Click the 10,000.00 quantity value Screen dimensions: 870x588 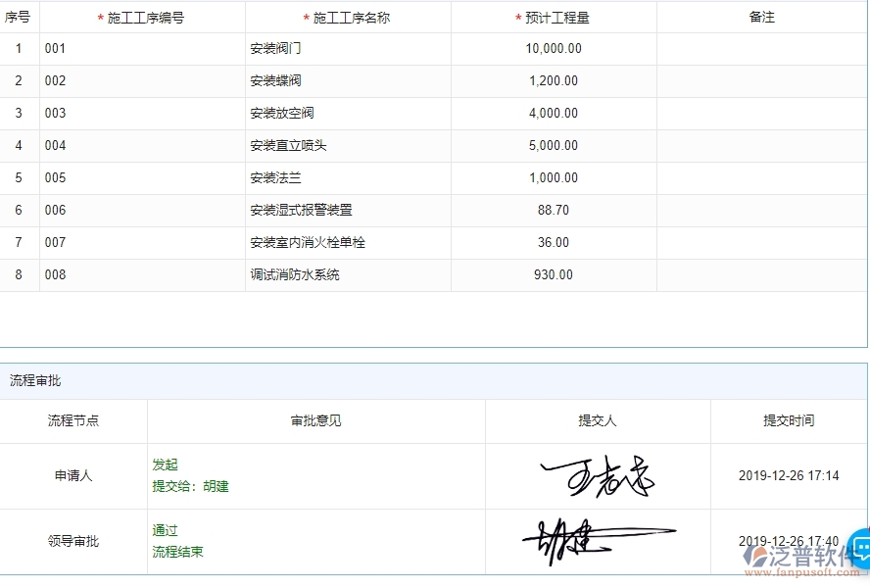tap(553, 48)
